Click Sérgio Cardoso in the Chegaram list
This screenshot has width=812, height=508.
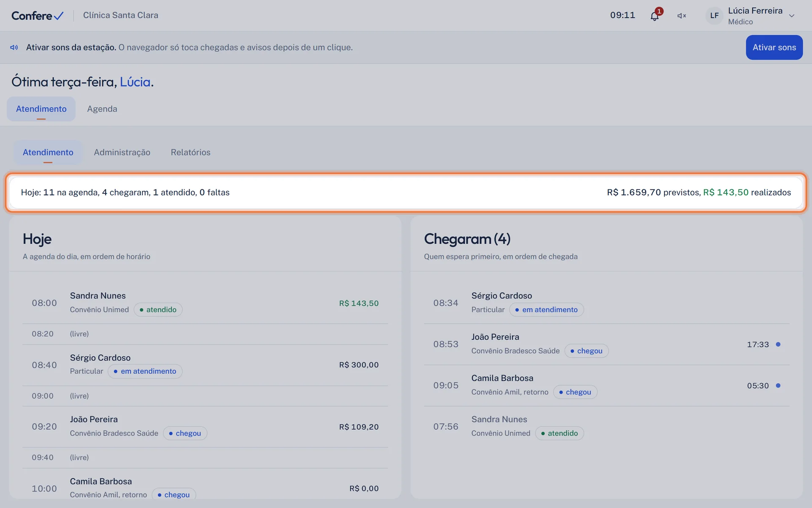606,303
